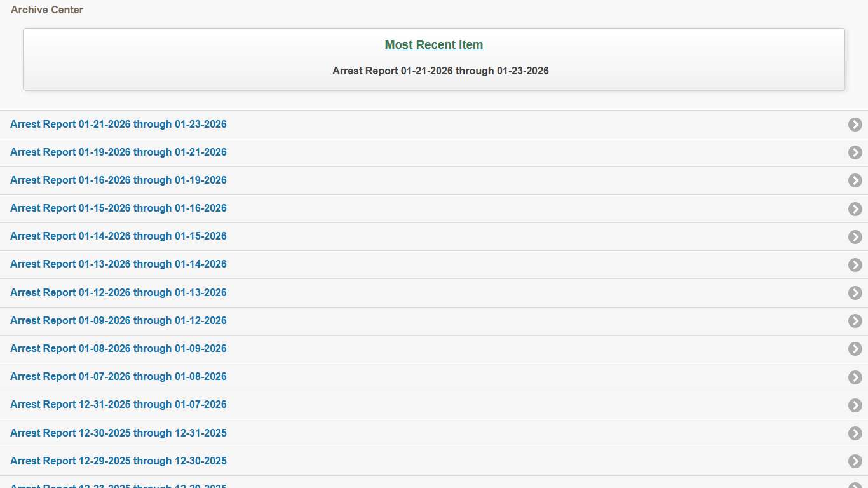The width and height of the screenshot is (868, 488).
Task: View Arrest Report 01-16-2026 through 01-19-2026
Action: pos(118,180)
